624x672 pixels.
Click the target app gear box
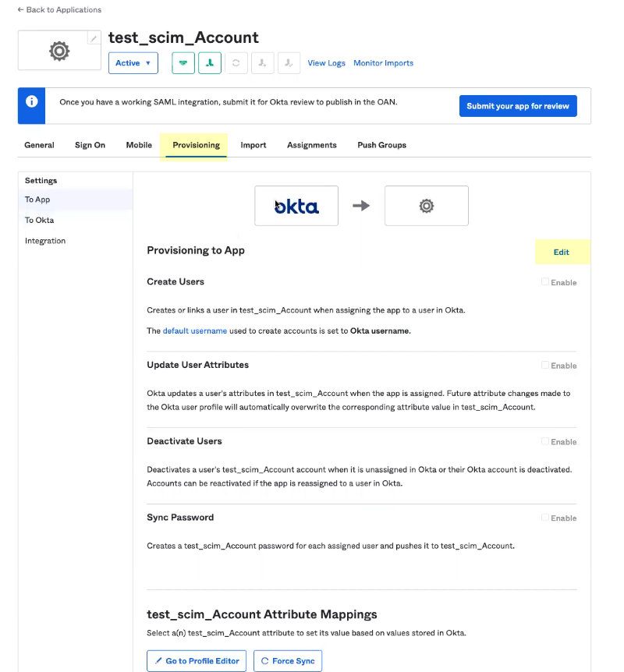[427, 206]
